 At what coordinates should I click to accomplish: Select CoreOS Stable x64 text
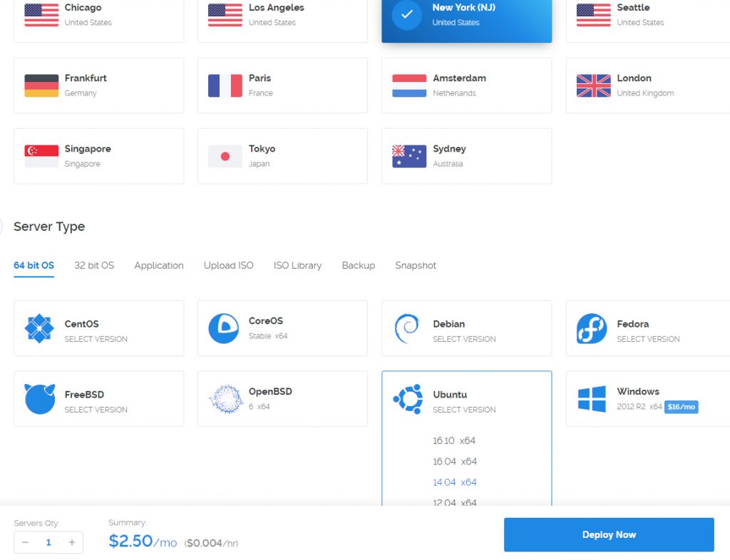pyautogui.click(x=268, y=336)
